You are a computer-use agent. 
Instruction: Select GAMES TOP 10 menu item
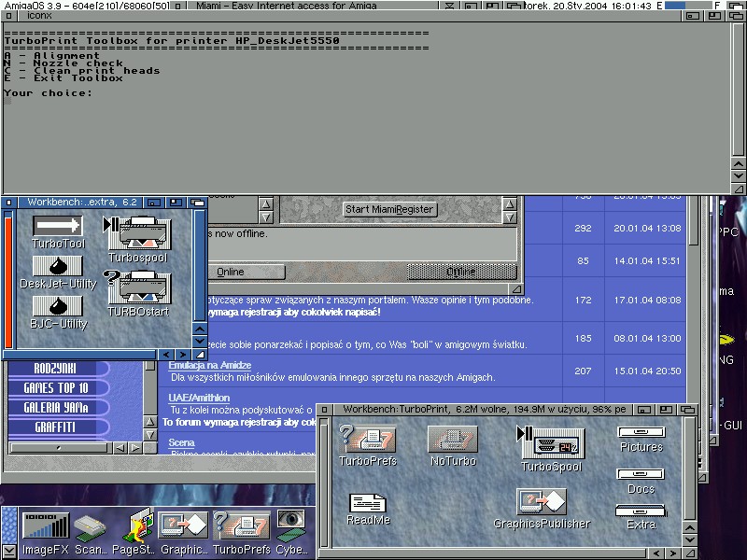[x=56, y=388]
